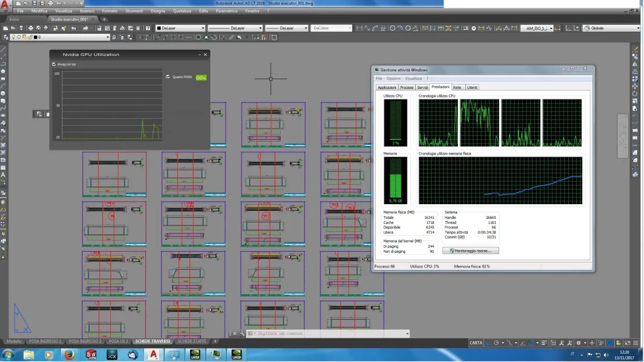
Task: Switch to the Processi tab
Action: (x=406, y=88)
